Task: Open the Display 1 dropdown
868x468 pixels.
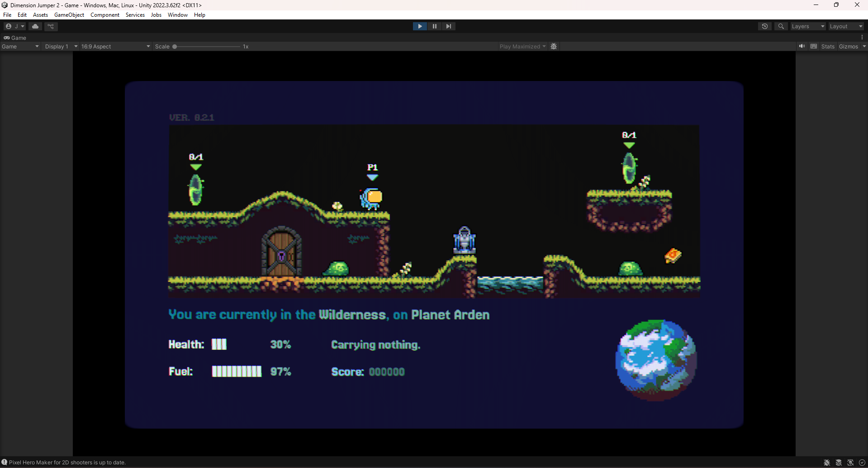Action: [61, 46]
